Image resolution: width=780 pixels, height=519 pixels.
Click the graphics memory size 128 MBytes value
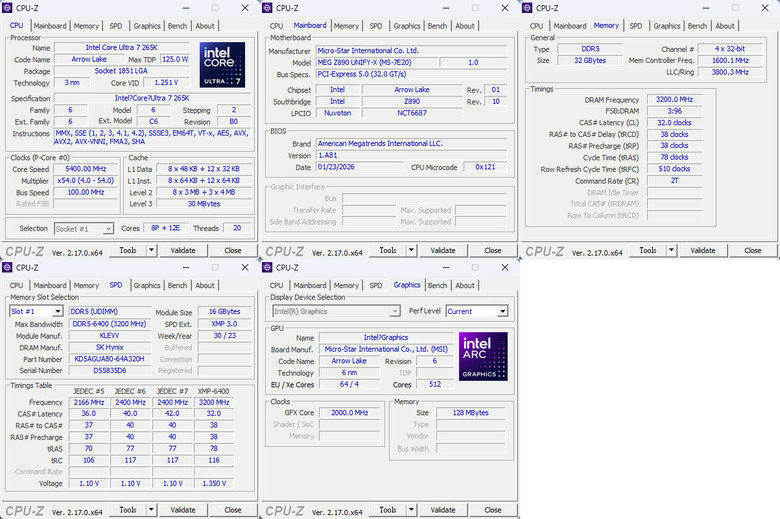tap(471, 413)
